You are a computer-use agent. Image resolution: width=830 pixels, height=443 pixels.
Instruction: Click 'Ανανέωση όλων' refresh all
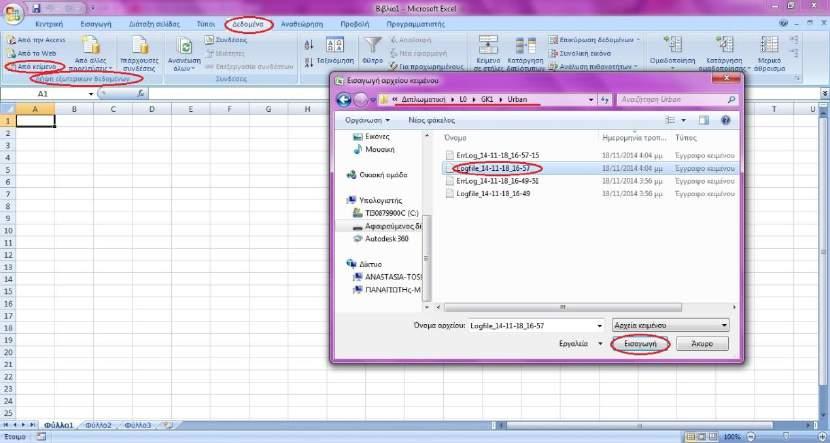(186, 55)
